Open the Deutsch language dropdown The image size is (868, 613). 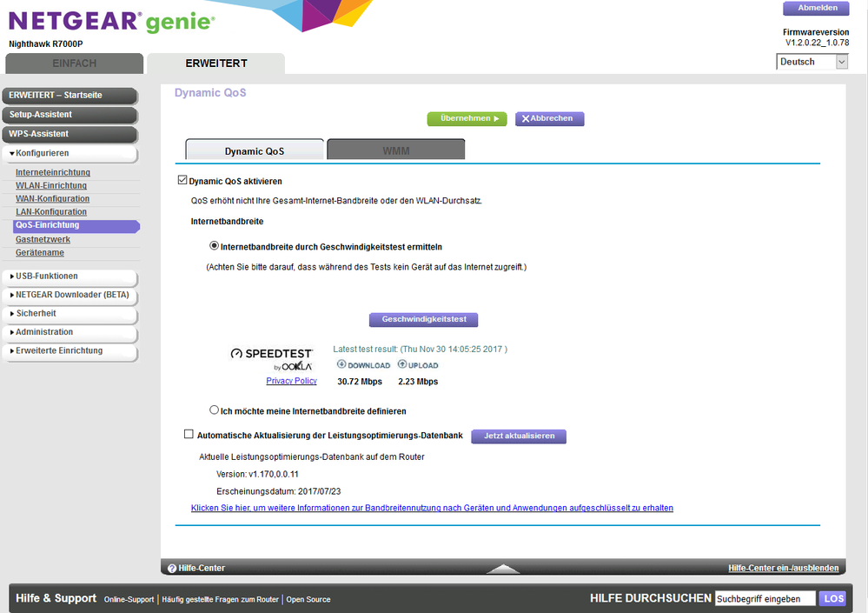(x=812, y=62)
